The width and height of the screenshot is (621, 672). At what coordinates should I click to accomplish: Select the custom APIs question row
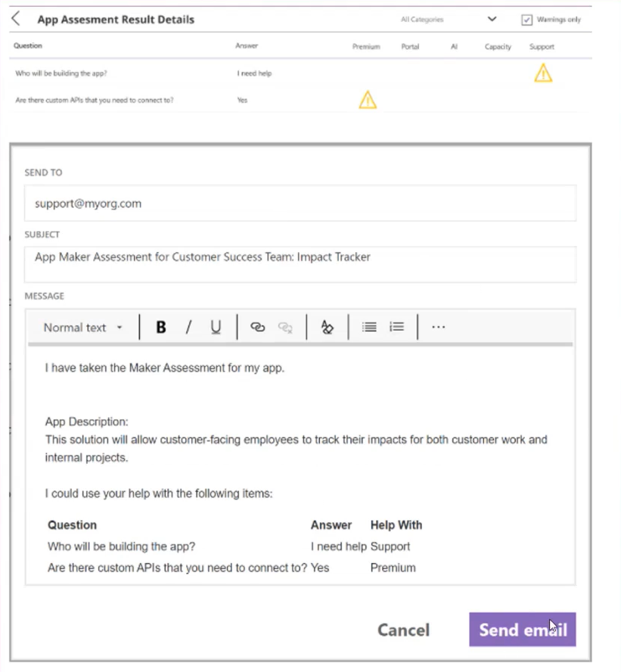[95, 100]
